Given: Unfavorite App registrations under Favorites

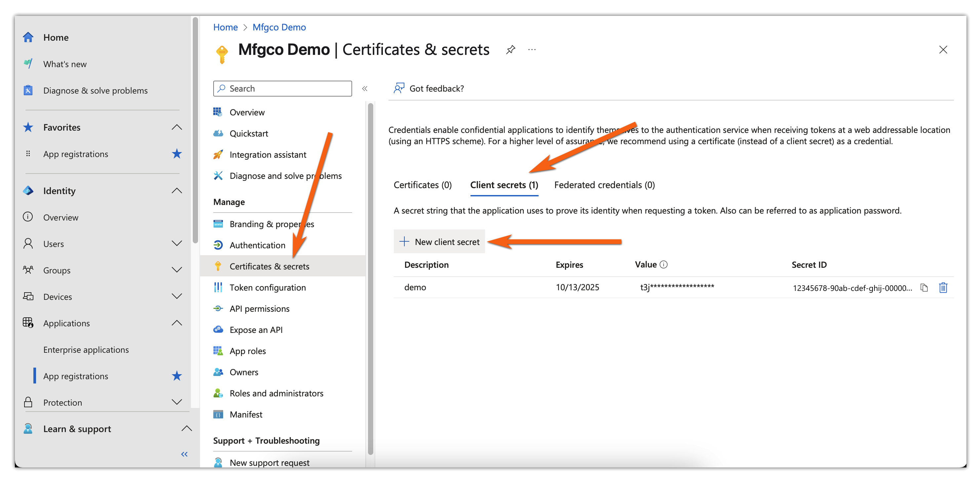Looking at the screenshot, I should pyautogui.click(x=177, y=154).
